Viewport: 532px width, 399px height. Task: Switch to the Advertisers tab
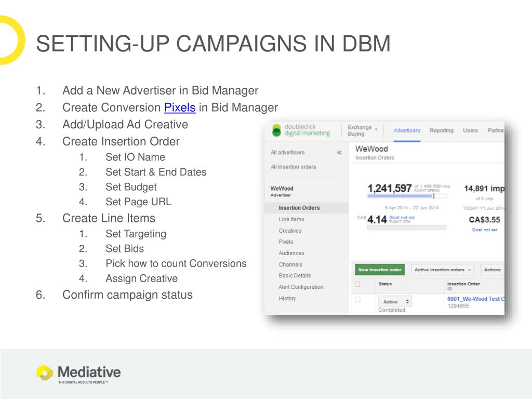[x=407, y=130]
